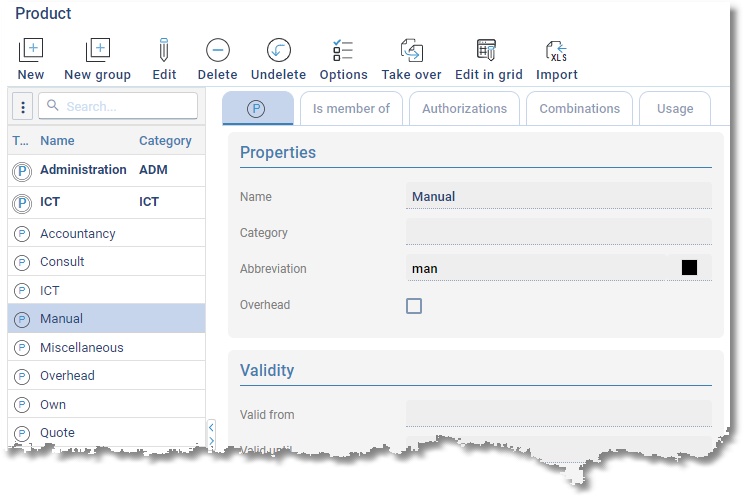Click the ICT category cell

click(x=149, y=202)
